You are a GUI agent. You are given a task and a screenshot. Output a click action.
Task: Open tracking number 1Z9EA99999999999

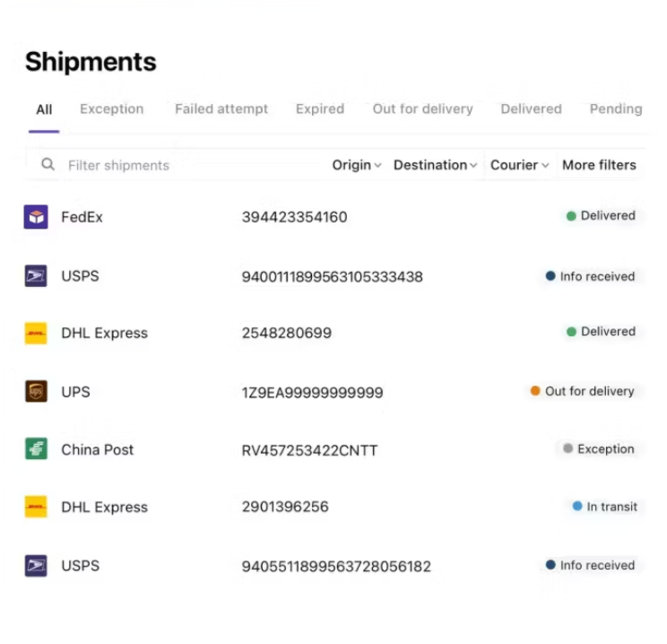(x=312, y=393)
